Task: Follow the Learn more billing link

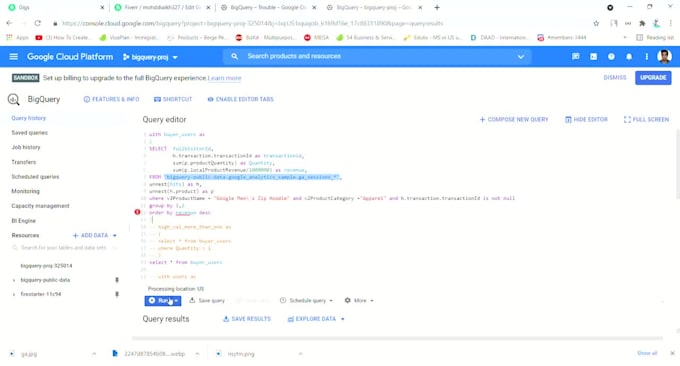Action: click(x=224, y=78)
